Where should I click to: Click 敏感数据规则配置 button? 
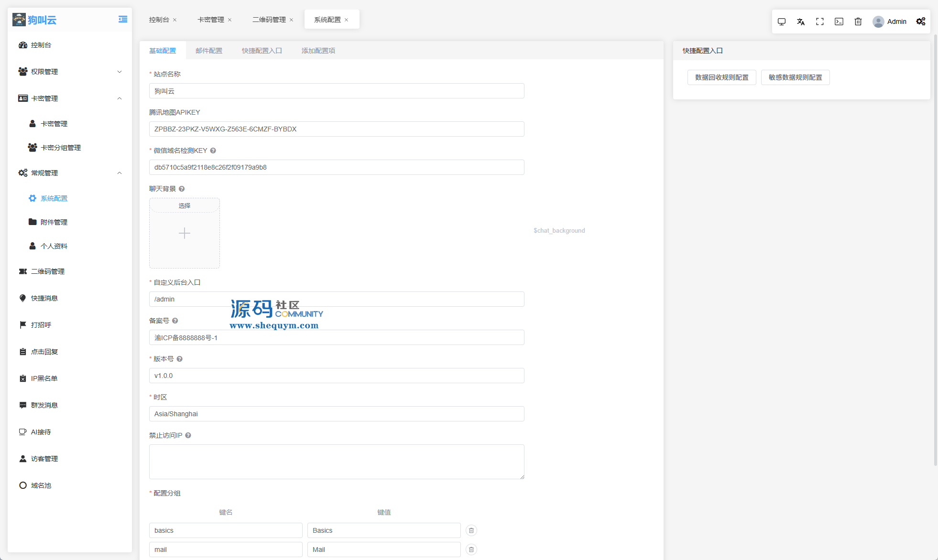point(795,77)
